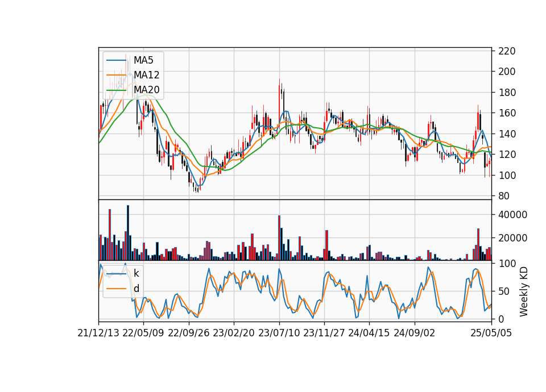Click the 0 value on KD axis
Viewport: 546px width, 392px height.
point(501,319)
